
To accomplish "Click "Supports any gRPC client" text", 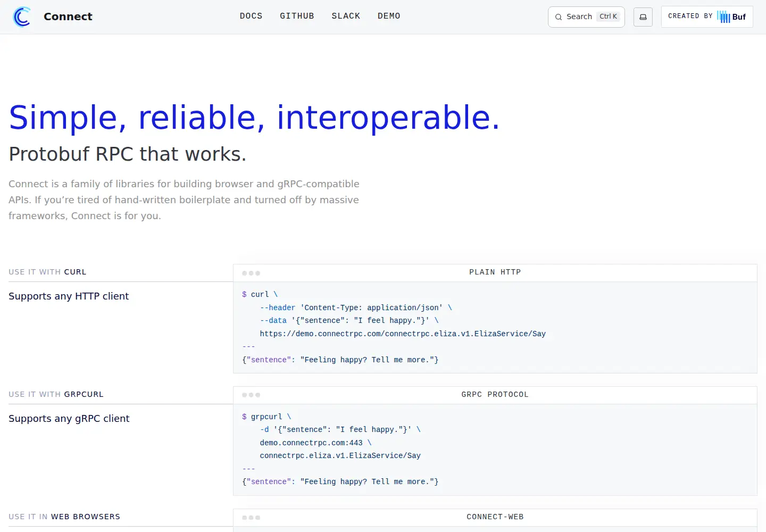I will (x=69, y=419).
